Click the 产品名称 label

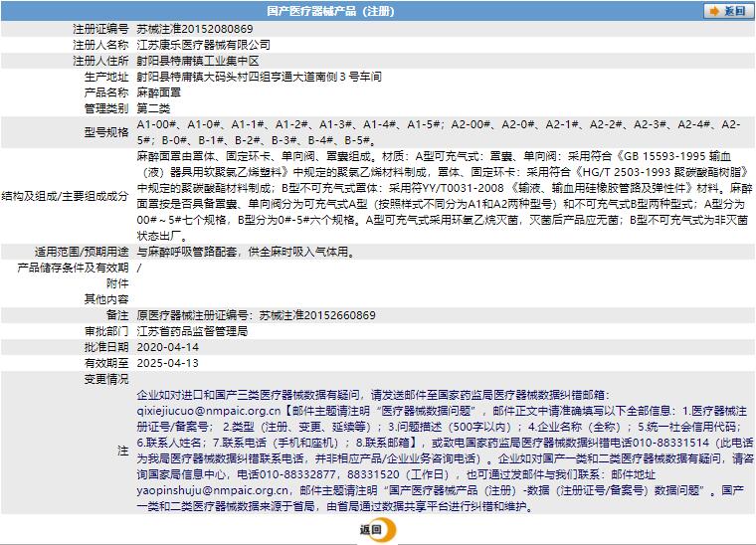(x=106, y=92)
